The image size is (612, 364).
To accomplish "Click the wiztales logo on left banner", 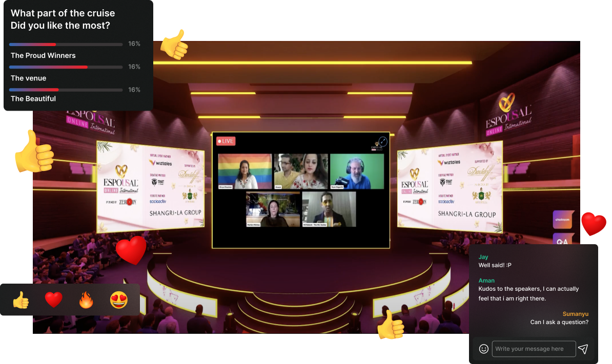I will pyautogui.click(x=160, y=163).
